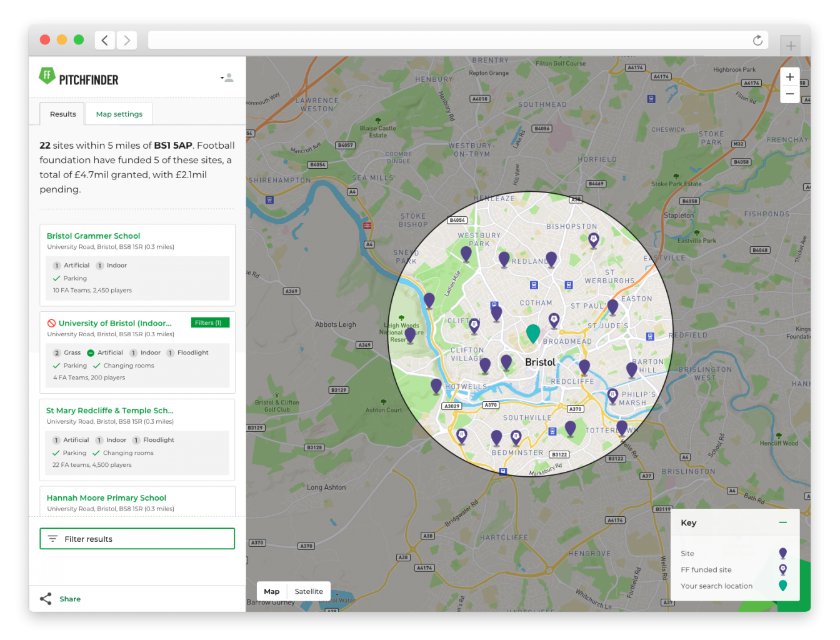Collapse the Key panel with the minus control
Screen dimensions: 840x640
click(x=782, y=522)
